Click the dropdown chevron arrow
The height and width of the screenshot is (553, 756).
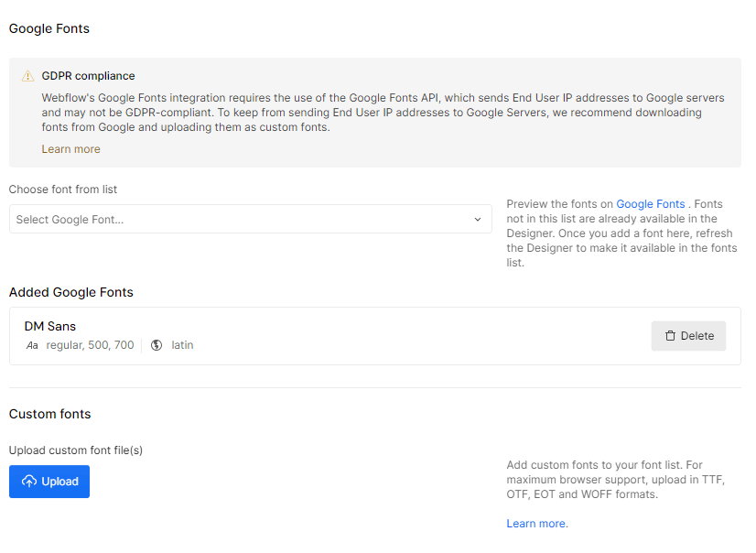[478, 220]
